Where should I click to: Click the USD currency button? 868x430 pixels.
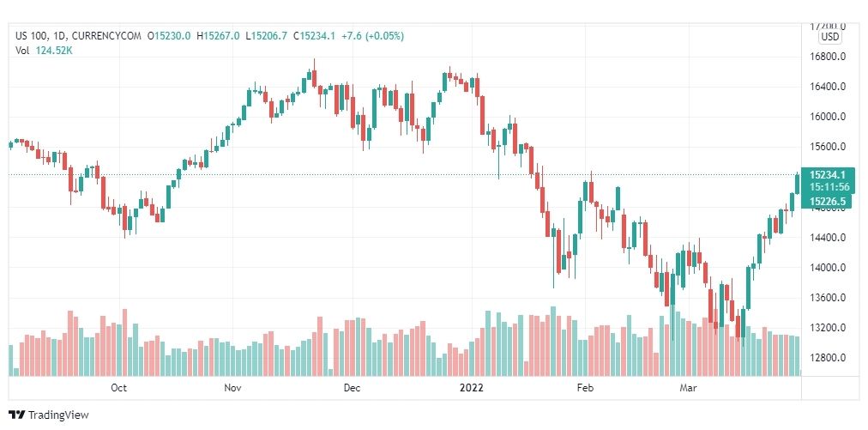tap(829, 37)
